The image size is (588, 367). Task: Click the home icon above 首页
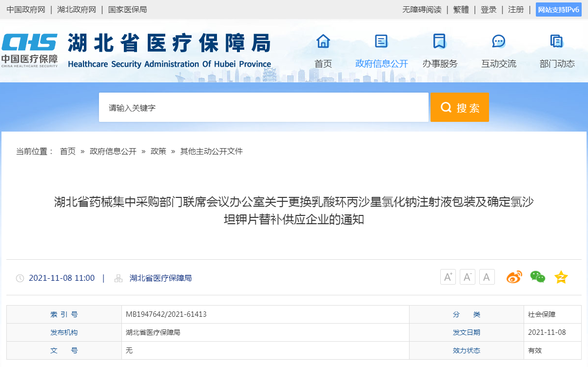[x=323, y=41]
